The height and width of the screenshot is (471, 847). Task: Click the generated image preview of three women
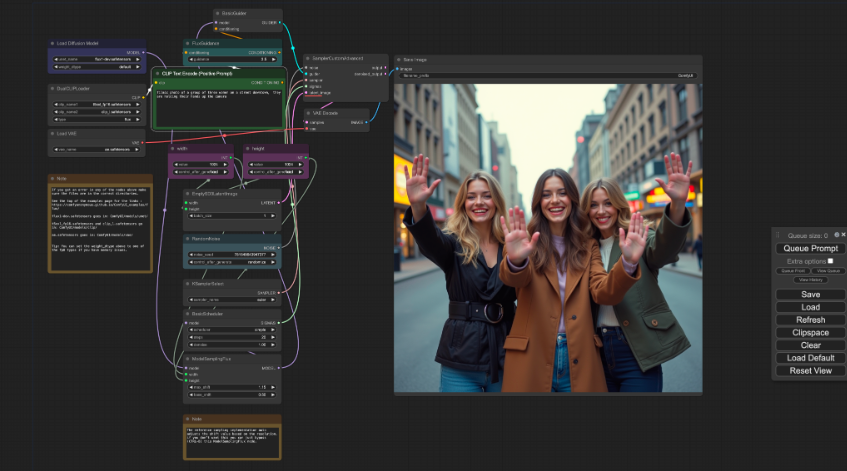tap(548, 238)
